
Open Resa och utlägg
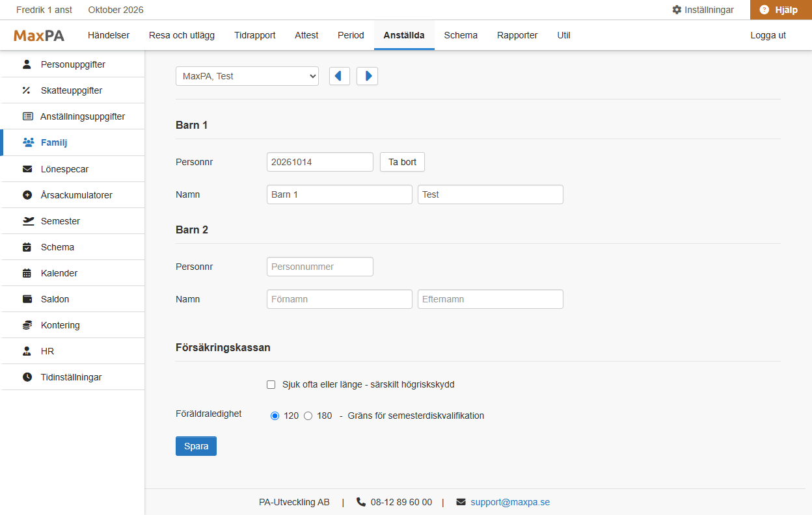coord(182,35)
